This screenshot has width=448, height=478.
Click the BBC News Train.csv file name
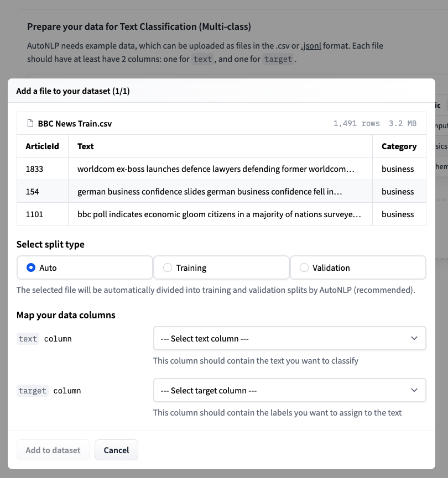(x=75, y=124)
